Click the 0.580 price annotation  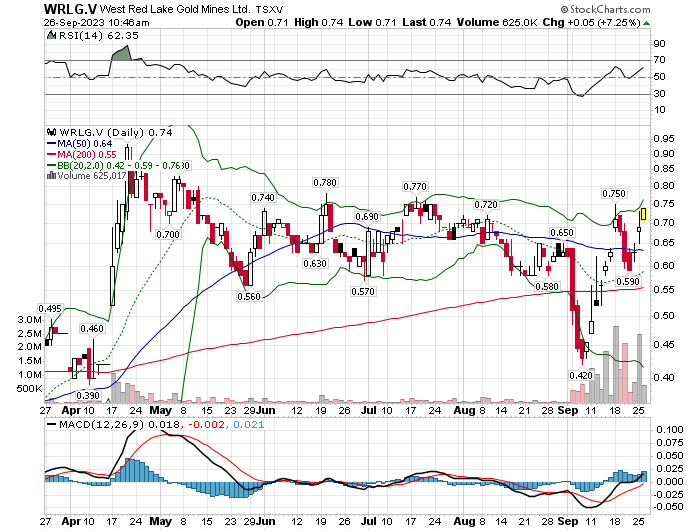[x=547, y=286]
